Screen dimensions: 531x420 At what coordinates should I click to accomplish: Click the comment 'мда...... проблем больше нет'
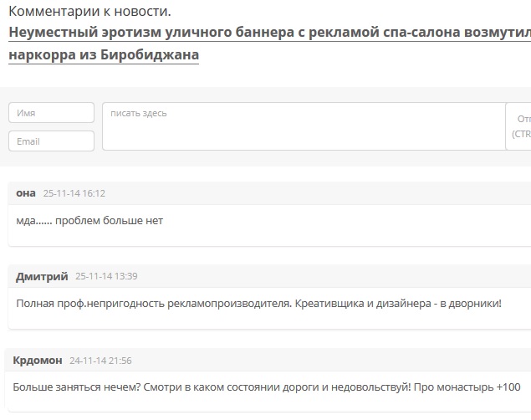click(89, 221)
